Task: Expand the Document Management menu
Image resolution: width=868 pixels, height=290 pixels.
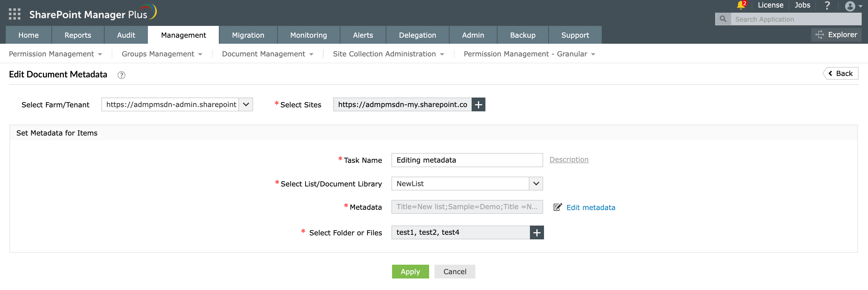Action: (x=267, y=54)
